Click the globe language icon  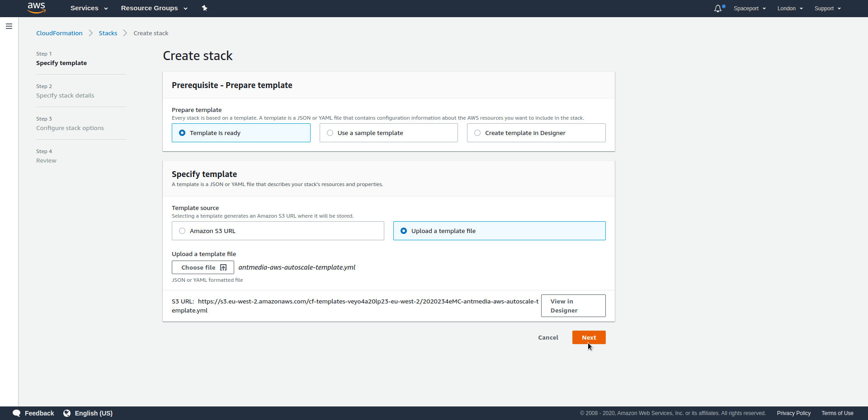pos(67,413)
